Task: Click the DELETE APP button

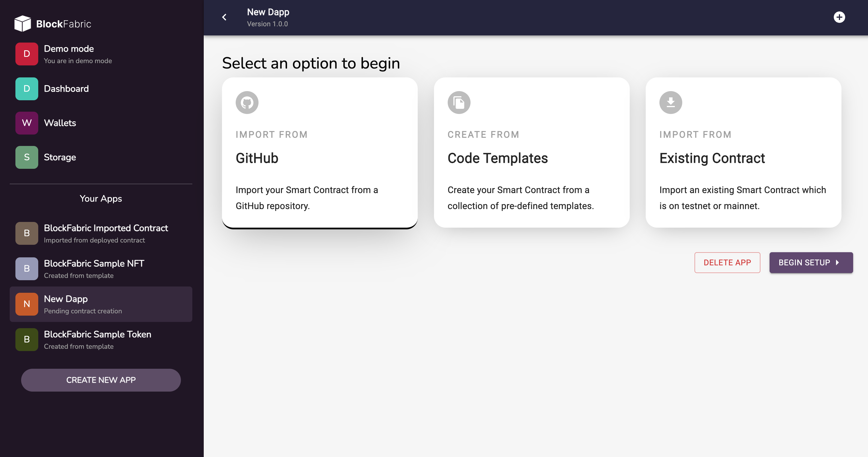Action: (727, 262)
